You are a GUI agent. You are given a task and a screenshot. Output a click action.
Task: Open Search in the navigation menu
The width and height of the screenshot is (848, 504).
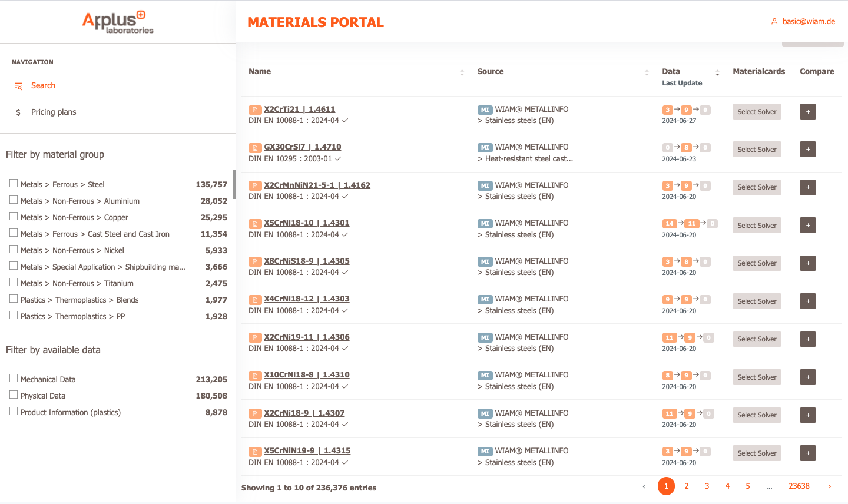(x=43, y=86)
